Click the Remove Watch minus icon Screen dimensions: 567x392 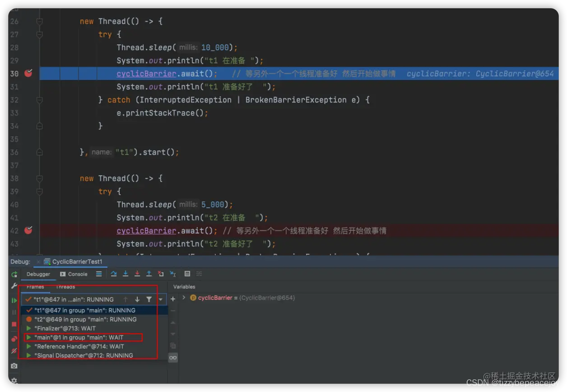[173, 311]
